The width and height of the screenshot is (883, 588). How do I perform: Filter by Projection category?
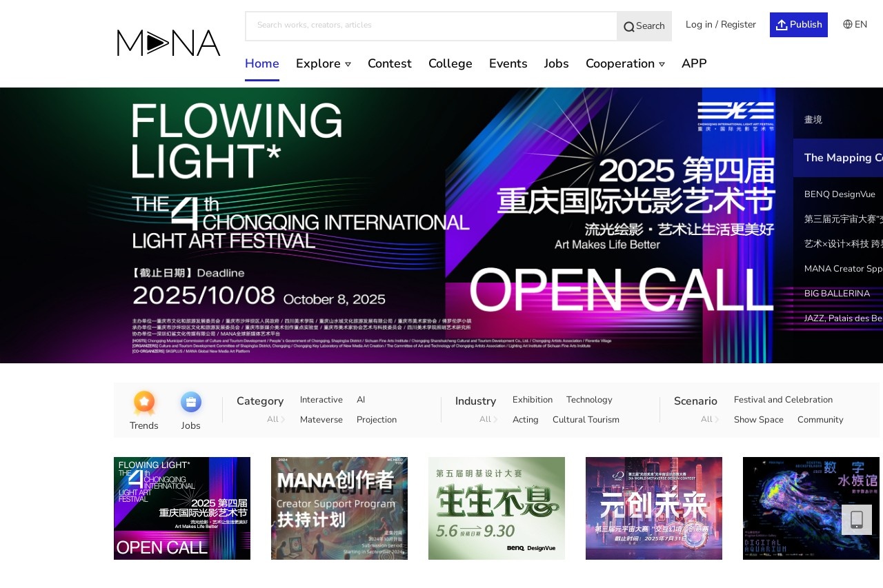click(x=377, y=420)
